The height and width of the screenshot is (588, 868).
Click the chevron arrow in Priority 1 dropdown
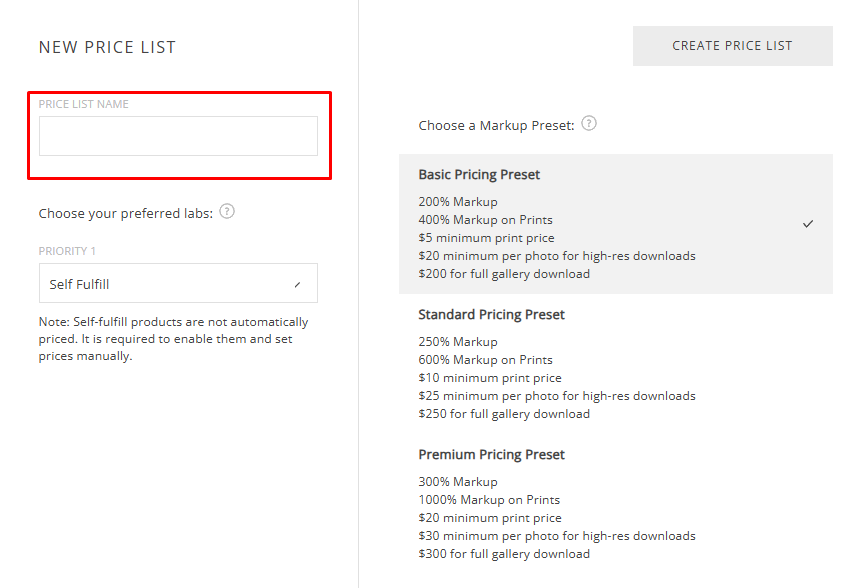coord(297,285)
